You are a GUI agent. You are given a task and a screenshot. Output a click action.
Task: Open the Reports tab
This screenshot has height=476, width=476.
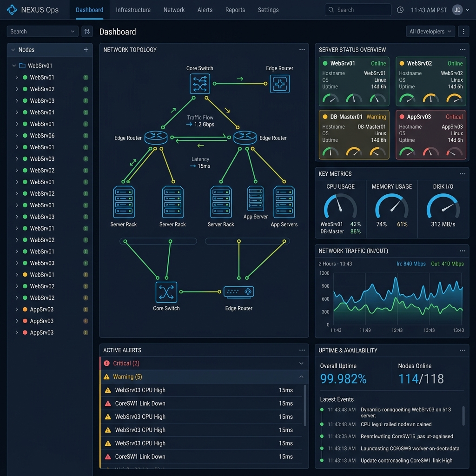pyautogui.click(x=235, y=10)
